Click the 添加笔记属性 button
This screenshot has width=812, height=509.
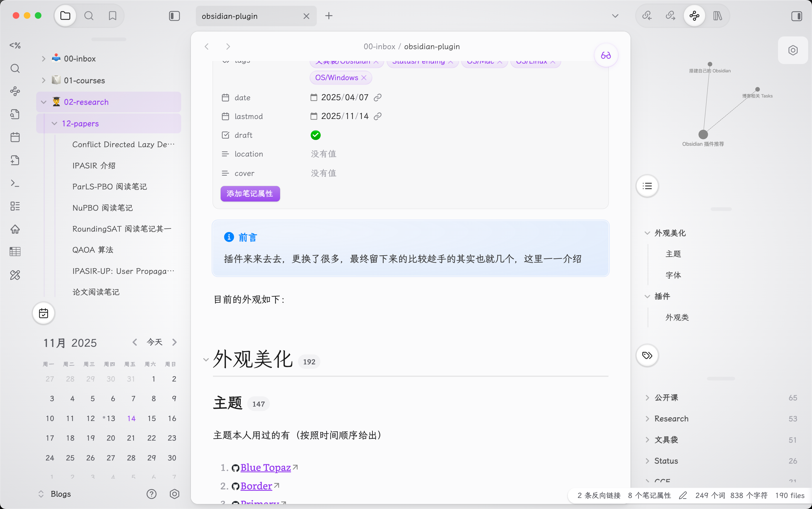coord(250,194)
